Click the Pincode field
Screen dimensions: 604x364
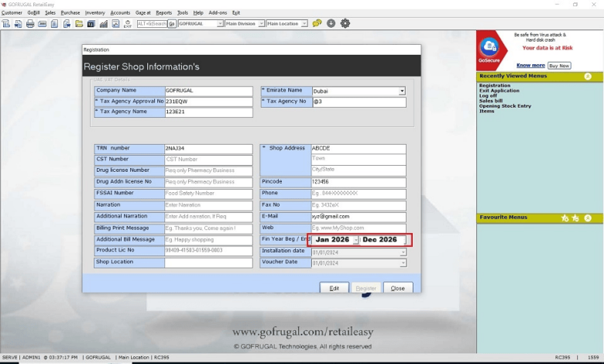coord(359,182)
